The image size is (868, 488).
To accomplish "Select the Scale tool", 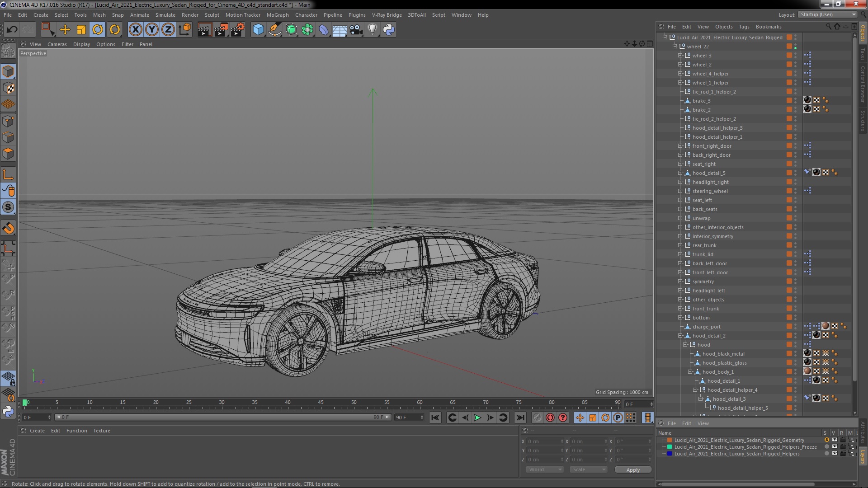I will [81, 30].
